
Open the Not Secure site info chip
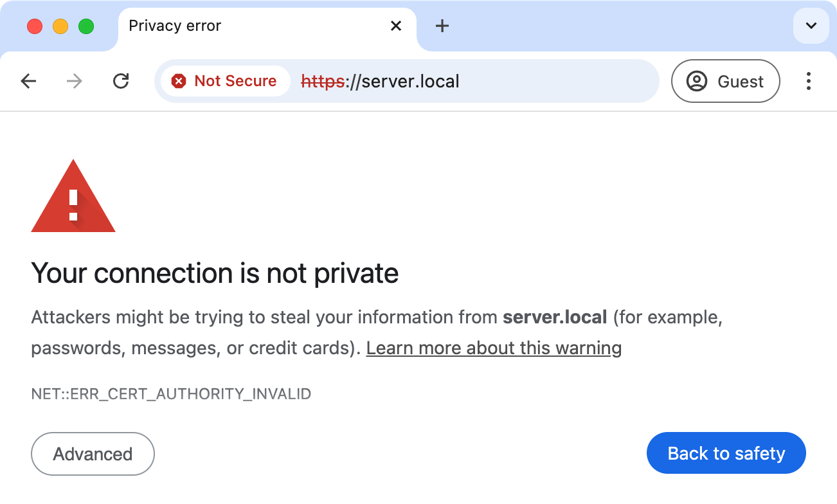tap(224, 81)
